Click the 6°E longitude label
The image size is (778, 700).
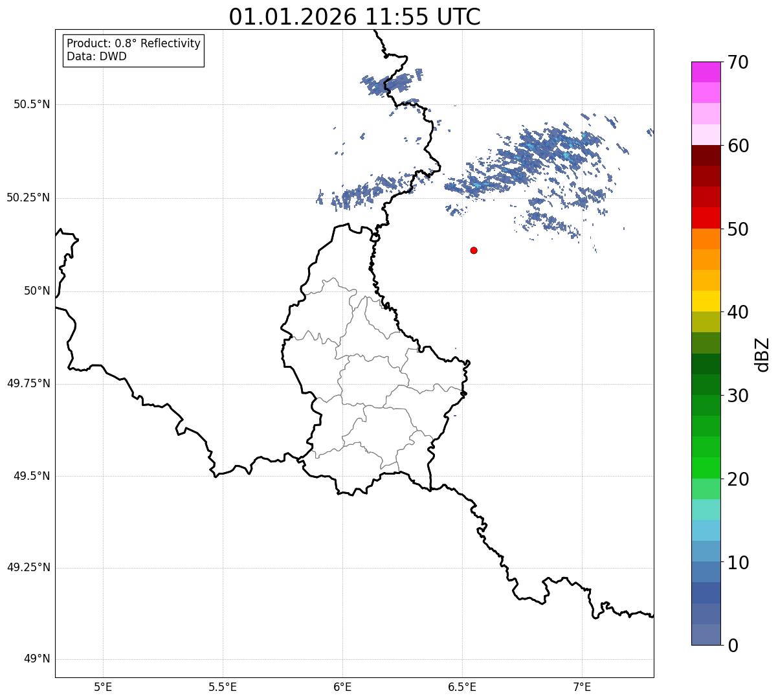[x=342, y=686]
